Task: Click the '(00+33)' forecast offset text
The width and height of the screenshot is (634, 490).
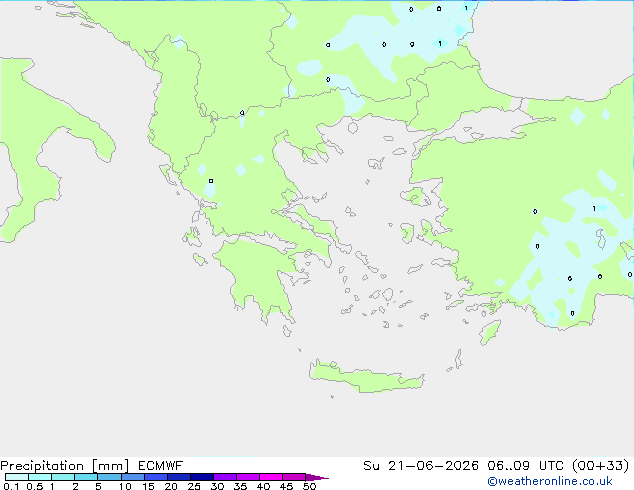Action: tap(601, 466)
